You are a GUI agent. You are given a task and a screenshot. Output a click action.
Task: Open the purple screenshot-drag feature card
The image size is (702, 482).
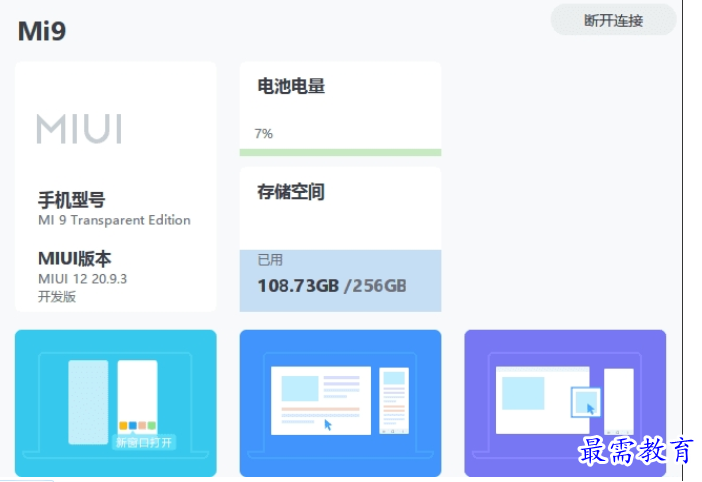pos(565,403)
